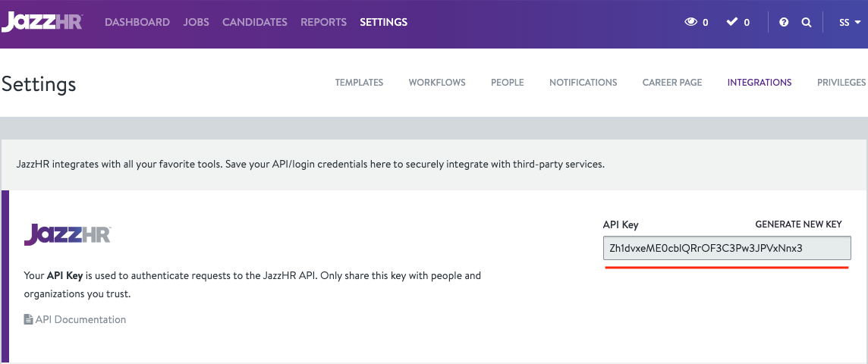
Task: Open Candidates in top navigation
Action: tap(255, 22)
